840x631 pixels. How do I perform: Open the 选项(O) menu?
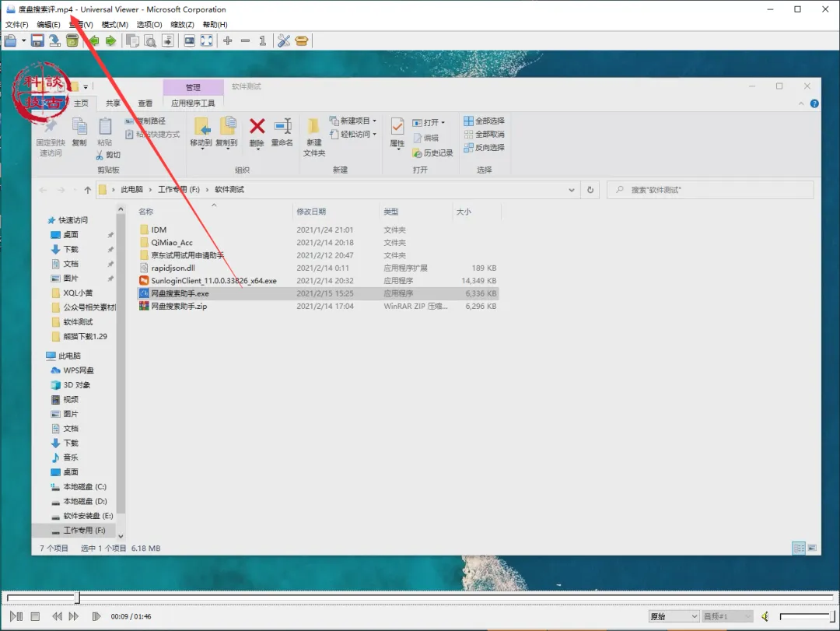click(149, 25)
